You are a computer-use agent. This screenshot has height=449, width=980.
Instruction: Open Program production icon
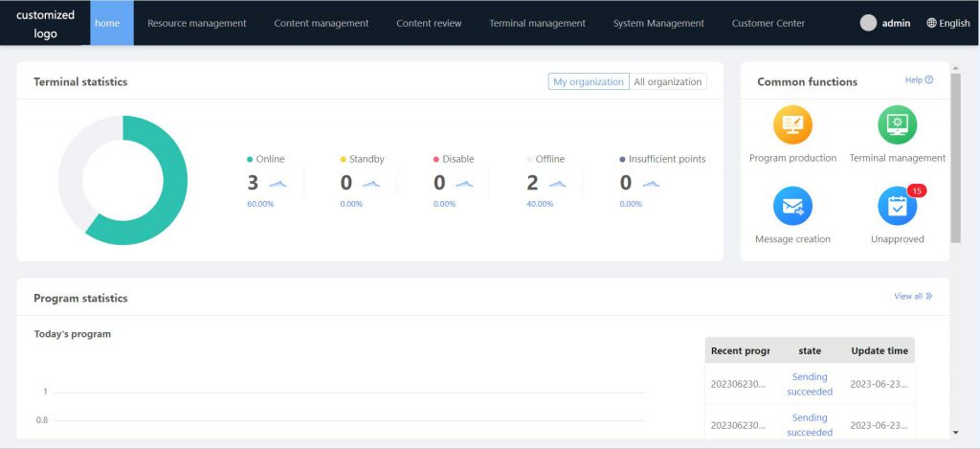792,125
